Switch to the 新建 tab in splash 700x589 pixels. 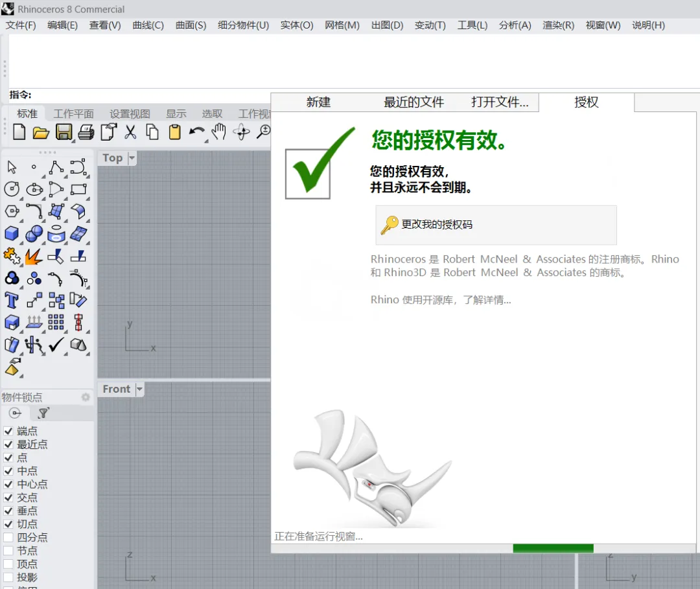click(x=318, y=102)
